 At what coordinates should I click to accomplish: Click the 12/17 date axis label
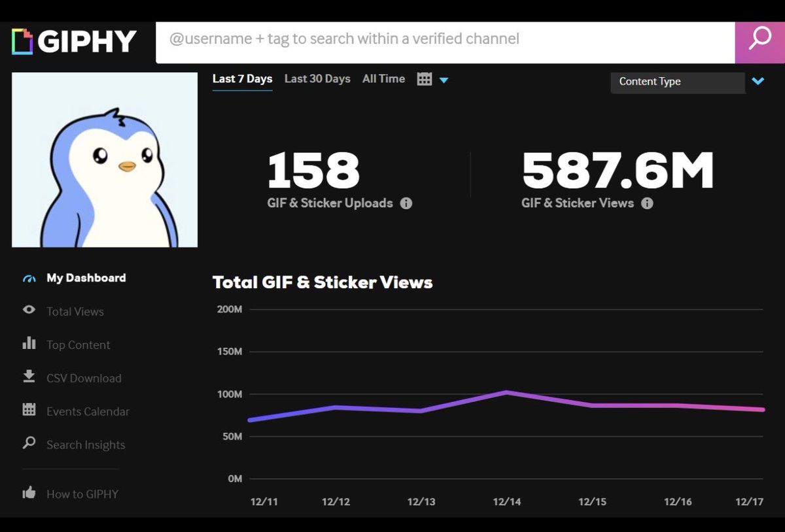point(750,502)
